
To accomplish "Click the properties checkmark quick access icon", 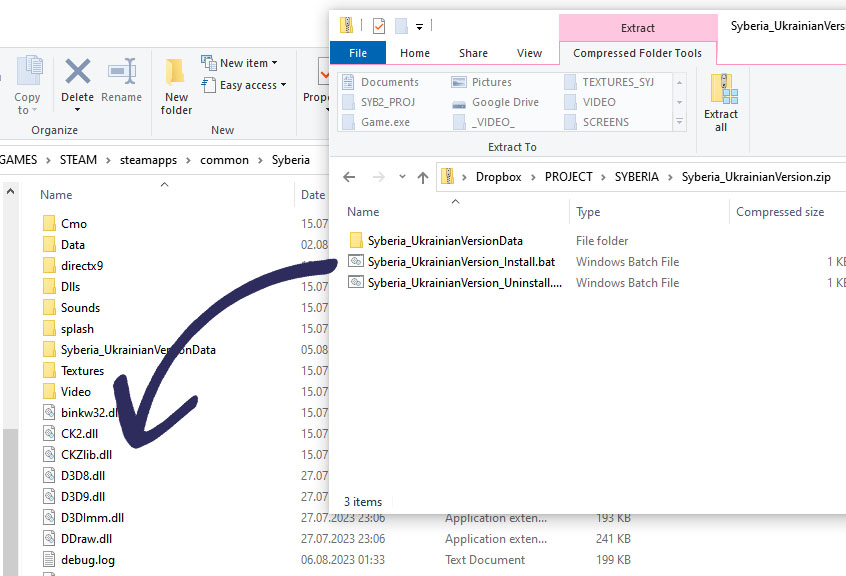I will click(x=379, y=25).
